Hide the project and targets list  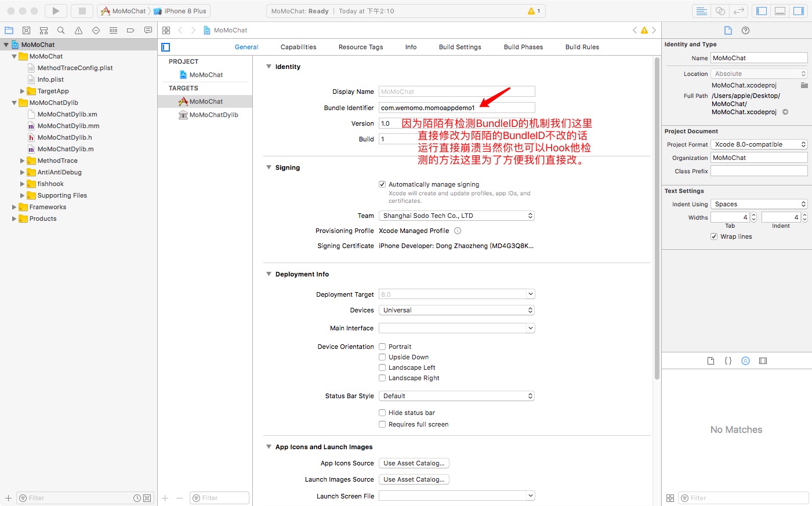click(x=165, y=47)
